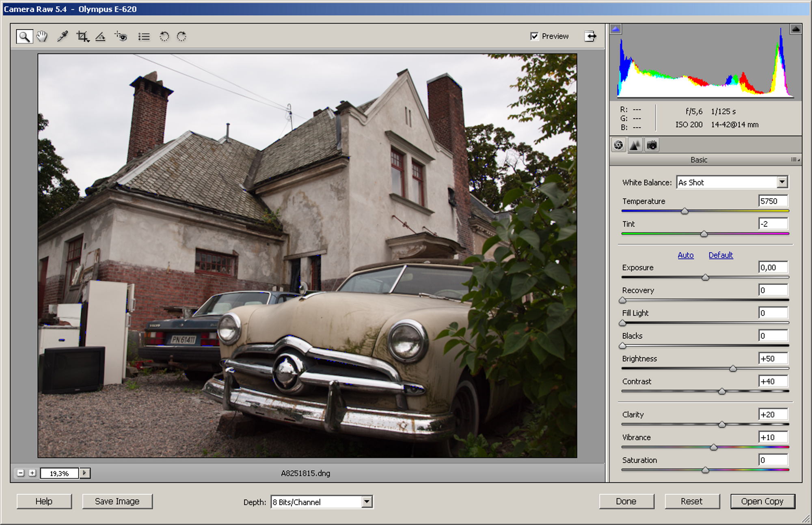Click the Tint value field
This screenshot has width=812, height=525.
point(773,224)
